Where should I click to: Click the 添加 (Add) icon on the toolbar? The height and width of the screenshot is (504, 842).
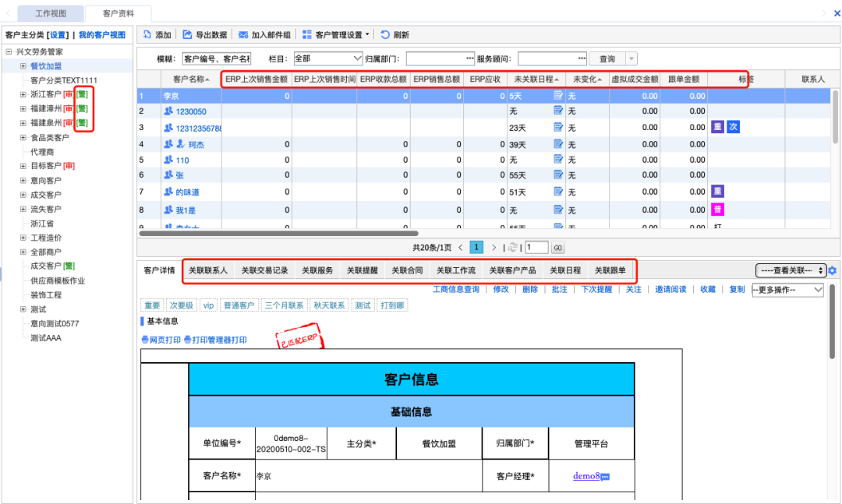pos(147,33)
